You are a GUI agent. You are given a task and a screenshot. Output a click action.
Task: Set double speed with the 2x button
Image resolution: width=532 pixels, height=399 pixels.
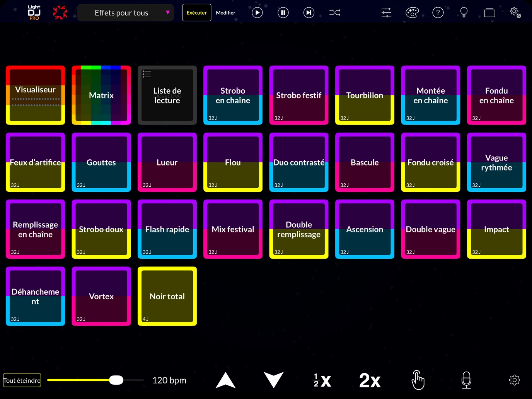[x=370, y=380]
